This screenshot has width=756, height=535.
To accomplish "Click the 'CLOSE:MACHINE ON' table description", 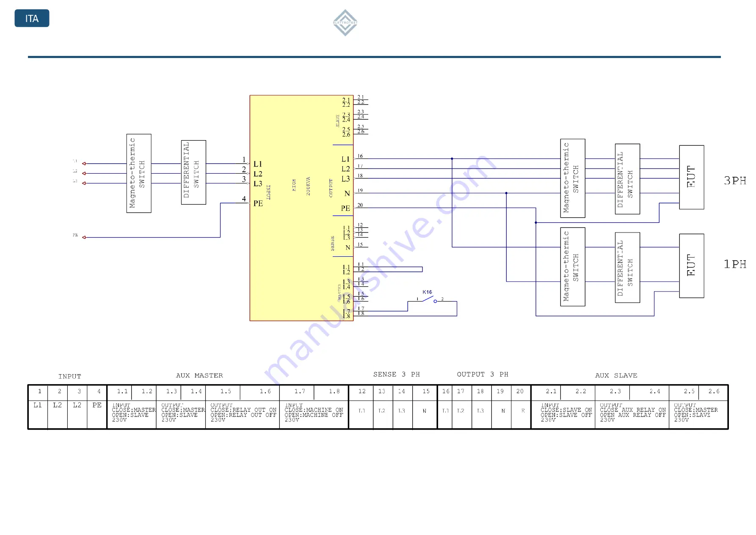I will [x=314, y=410].
